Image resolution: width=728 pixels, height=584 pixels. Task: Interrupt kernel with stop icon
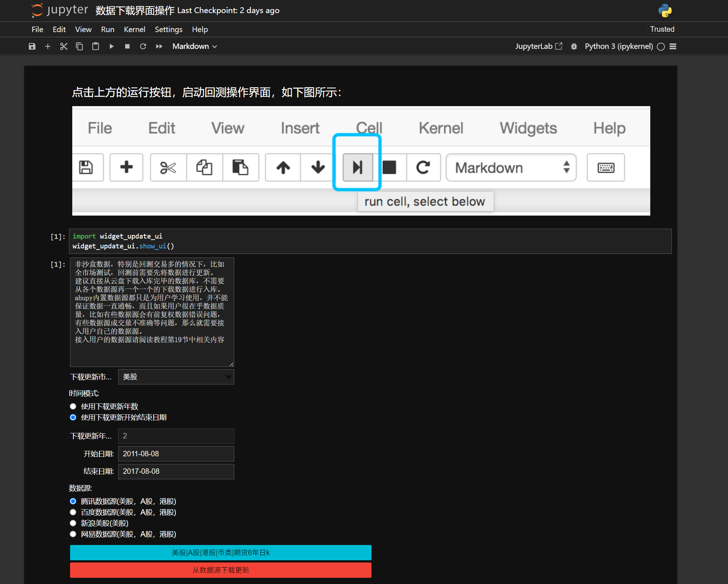[127, 46]
